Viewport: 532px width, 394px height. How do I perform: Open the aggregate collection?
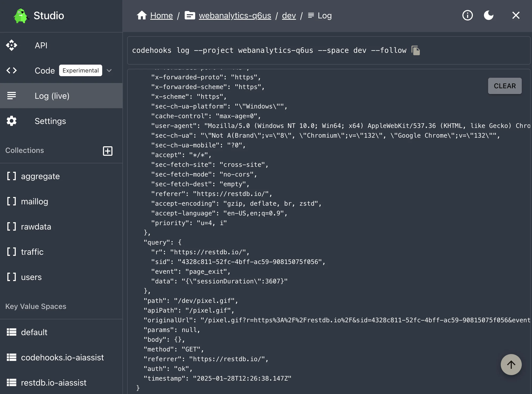point(61,176)
